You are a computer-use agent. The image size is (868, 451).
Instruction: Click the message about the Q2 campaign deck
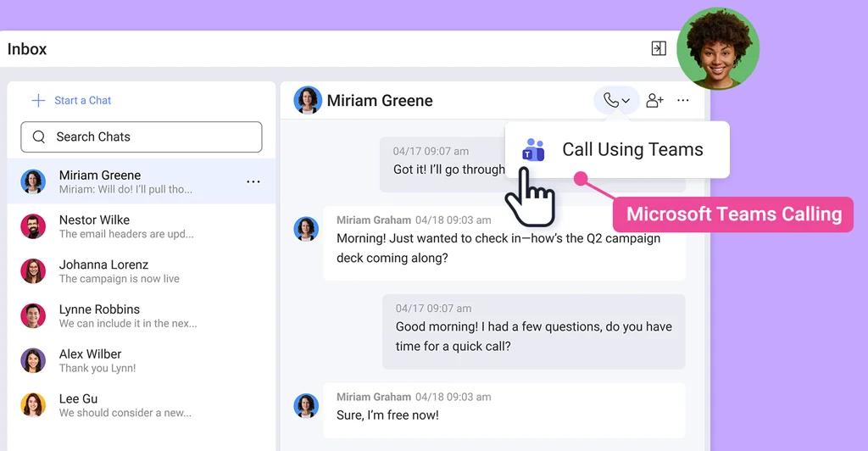click(504, 243)
